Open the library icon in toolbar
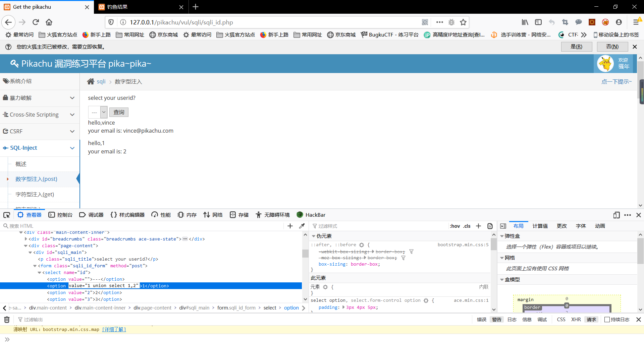 (525, 22)
